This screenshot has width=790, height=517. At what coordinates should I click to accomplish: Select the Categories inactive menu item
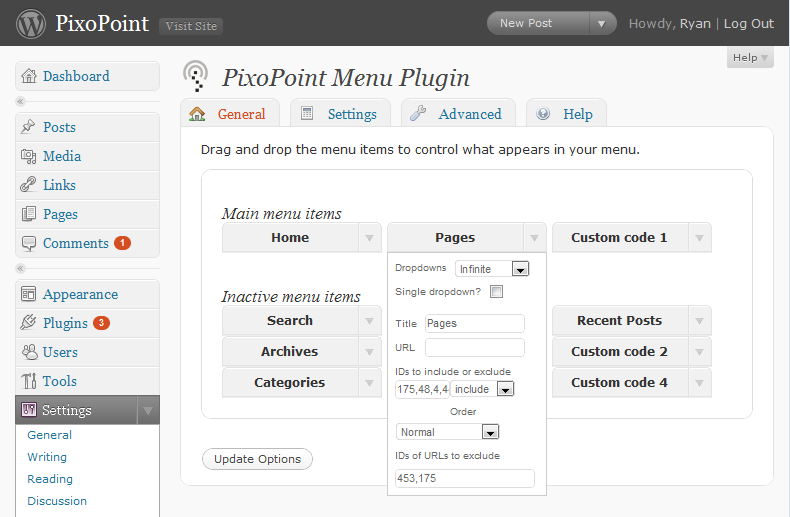coord(290,383)
